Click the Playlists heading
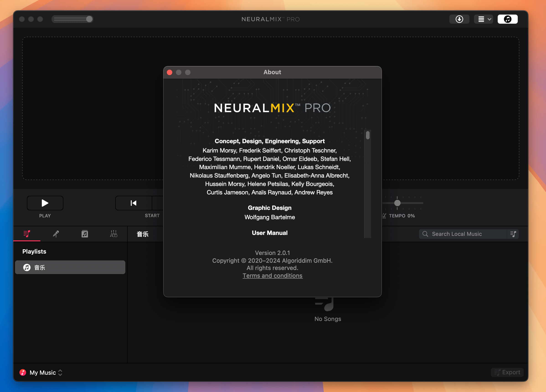This screenshot has width=546, height=392. click(x=34, y=252)
